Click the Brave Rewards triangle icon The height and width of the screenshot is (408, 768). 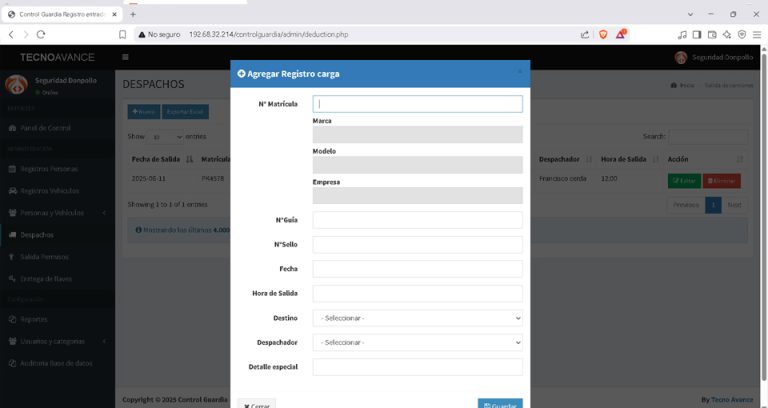click(x=621, y=34)
